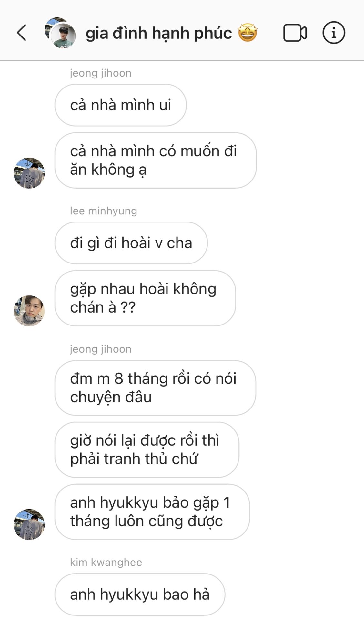Open lee minhyung's profile avatar
This screenshot has height=620, width=364.
(29, 311)
